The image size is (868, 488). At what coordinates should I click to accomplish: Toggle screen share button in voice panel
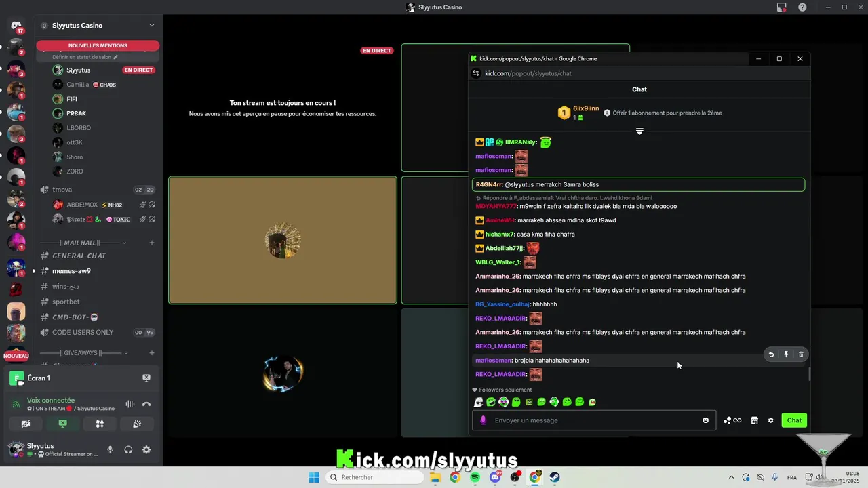coord(62,424)
